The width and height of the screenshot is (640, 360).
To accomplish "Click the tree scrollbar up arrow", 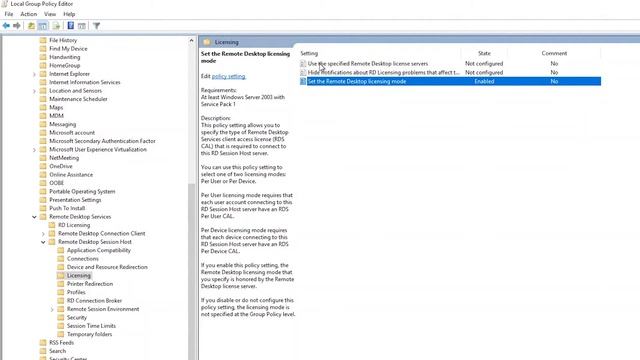I will tap(191, 40).
